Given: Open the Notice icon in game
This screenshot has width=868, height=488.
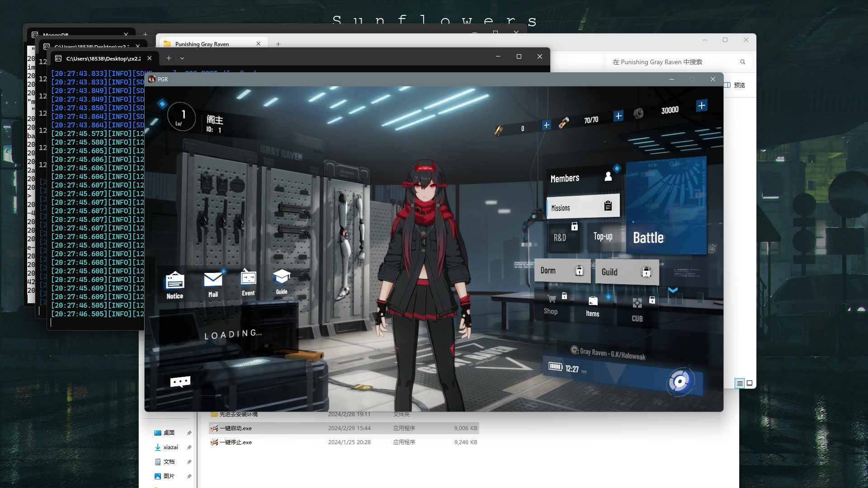Looking at the screenshot, I should pos(175,284).
